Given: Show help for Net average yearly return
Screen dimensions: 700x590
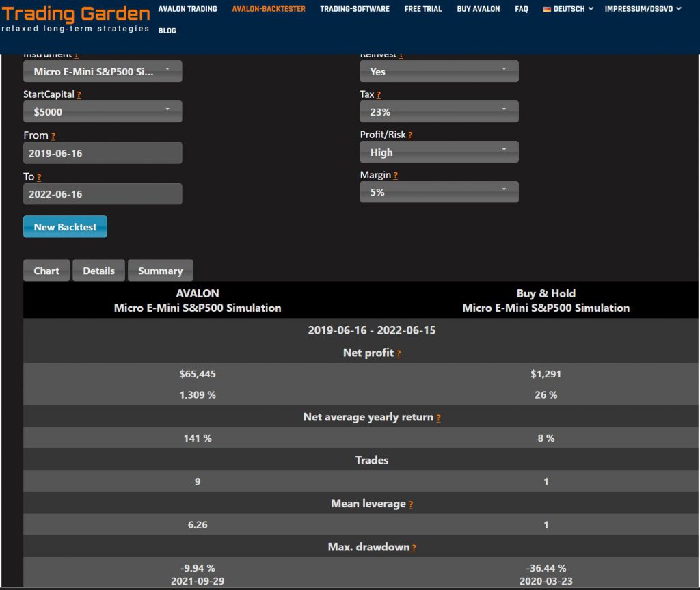Looking at the screenshot, I should click(x=439, y=418).
